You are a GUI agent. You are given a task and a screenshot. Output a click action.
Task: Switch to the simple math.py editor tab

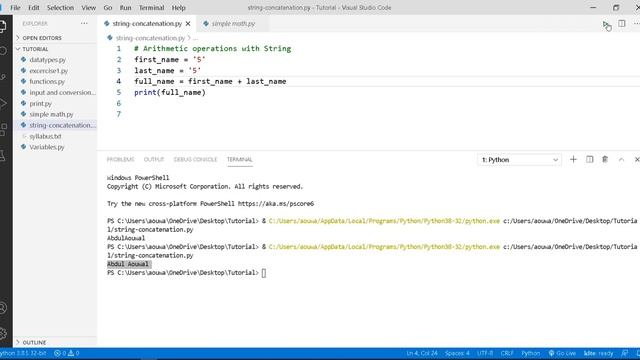pos(233,24)
